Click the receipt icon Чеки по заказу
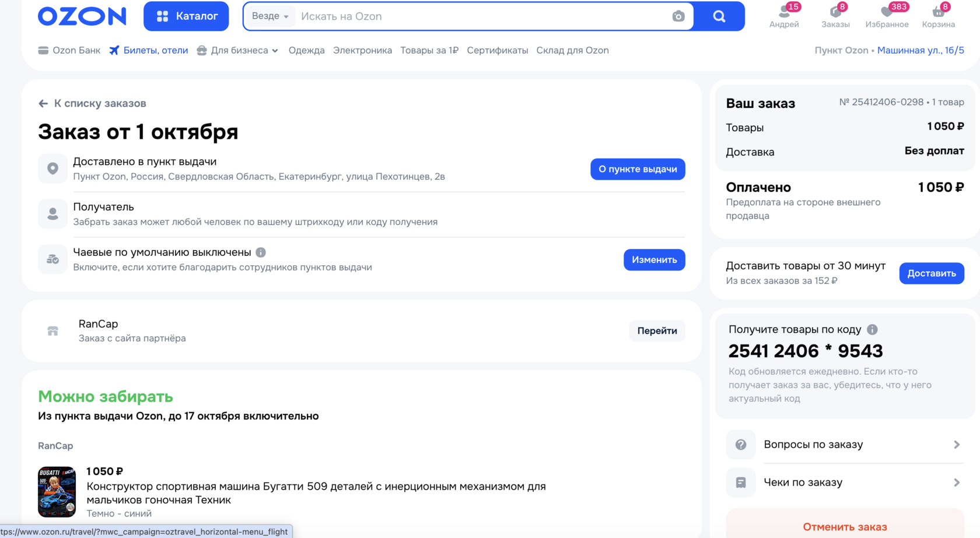The image size is (980, 538). tap(741, 482)
